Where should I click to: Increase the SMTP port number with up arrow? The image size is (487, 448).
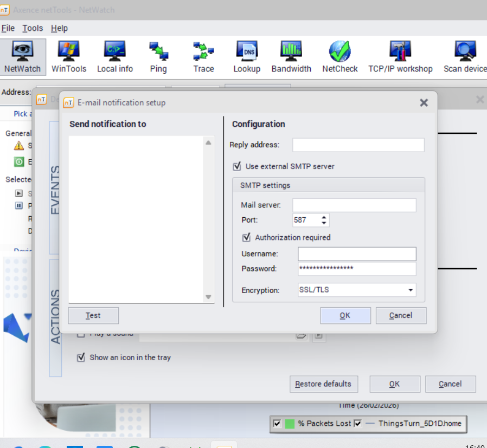324,217
